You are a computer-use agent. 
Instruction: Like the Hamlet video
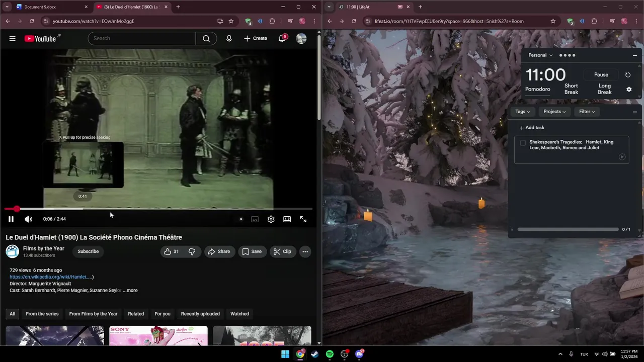click(171, 251)
